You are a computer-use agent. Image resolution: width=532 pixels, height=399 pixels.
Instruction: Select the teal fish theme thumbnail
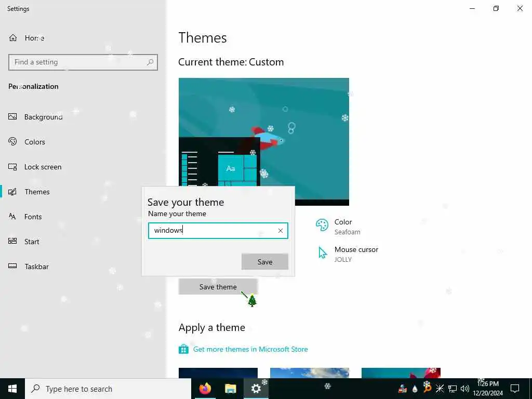[x=401, y=373]
